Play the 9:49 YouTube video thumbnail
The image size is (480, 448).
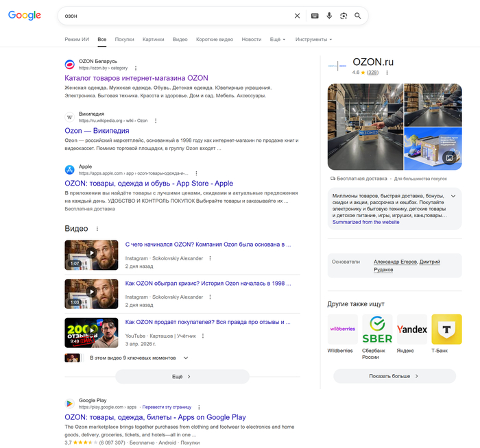(x=91, y=333)
